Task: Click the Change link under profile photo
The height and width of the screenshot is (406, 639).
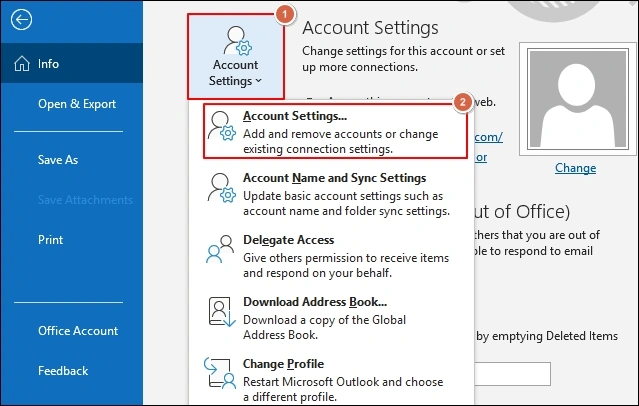Action: point(575,168)
